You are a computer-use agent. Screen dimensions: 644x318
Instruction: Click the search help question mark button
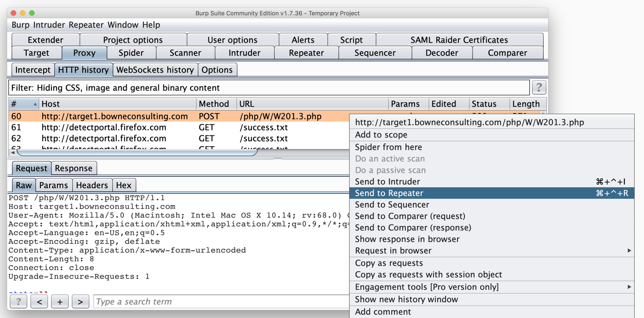pos(18,302)
